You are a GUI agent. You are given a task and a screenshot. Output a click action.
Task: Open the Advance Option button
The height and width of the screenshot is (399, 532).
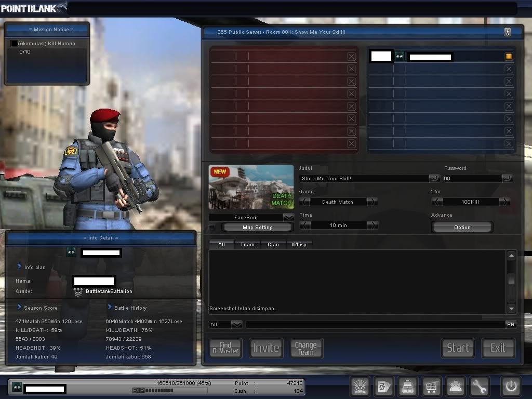click(462, 228)
